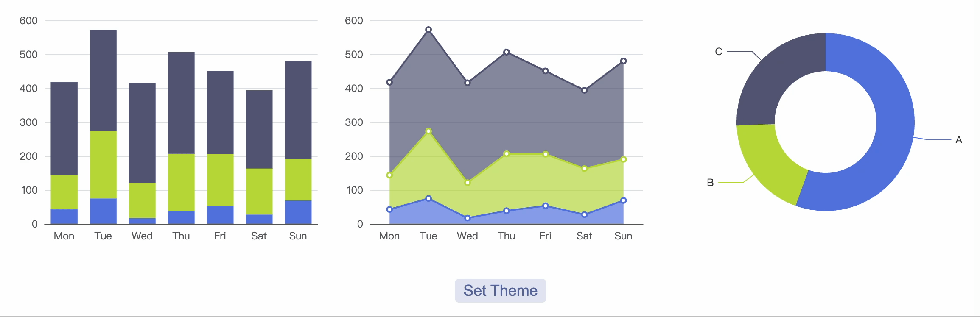
Task: Click Wednesday point on blue line
Action: (x=468, y=218)
